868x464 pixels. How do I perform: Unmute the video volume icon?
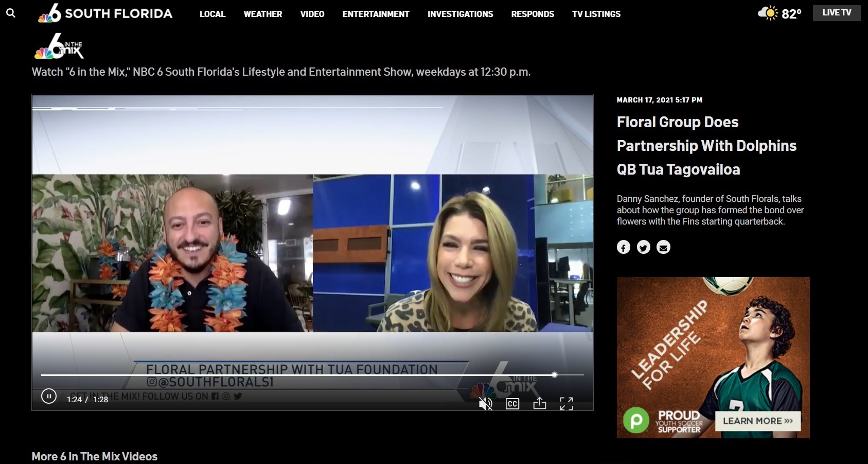(485, 404)
